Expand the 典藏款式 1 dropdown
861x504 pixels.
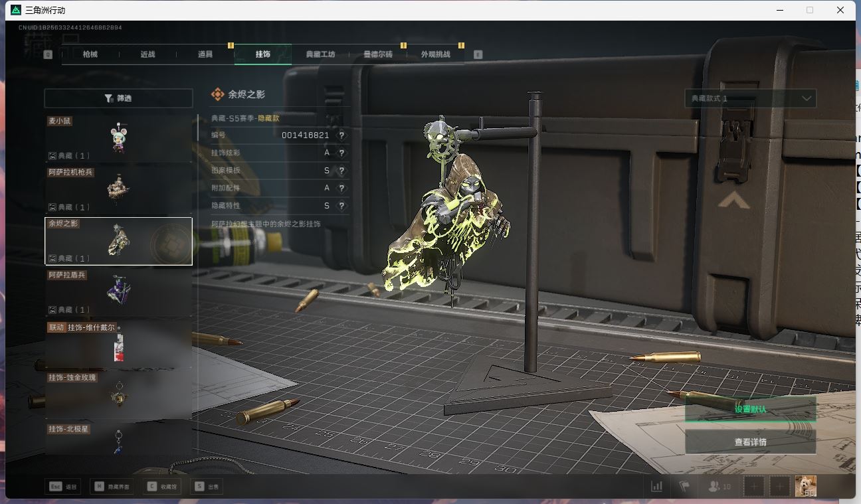point(750,98)
